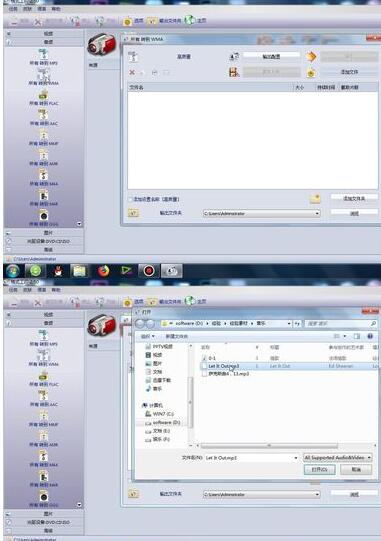This screenshot has width=381, height=541.
Task: Select 所有 转到 FLAC in the WMA-dialog window
Action: (x=43, y=98)
